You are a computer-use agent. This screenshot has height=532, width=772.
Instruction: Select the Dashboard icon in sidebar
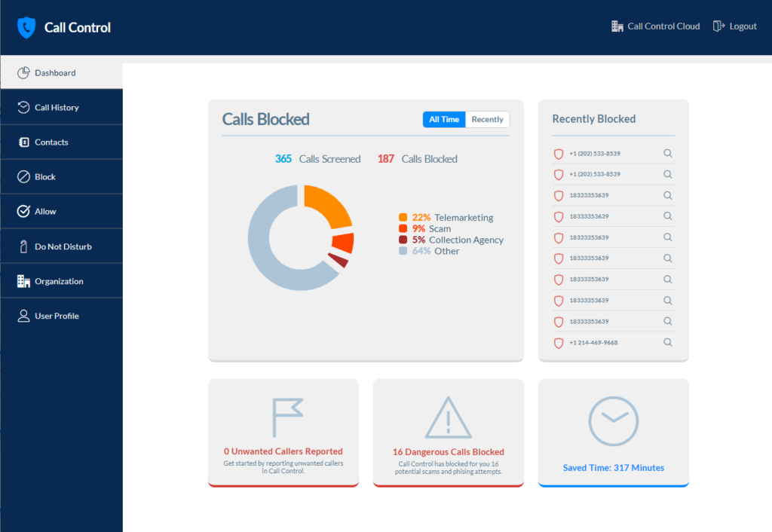(24, 72)
